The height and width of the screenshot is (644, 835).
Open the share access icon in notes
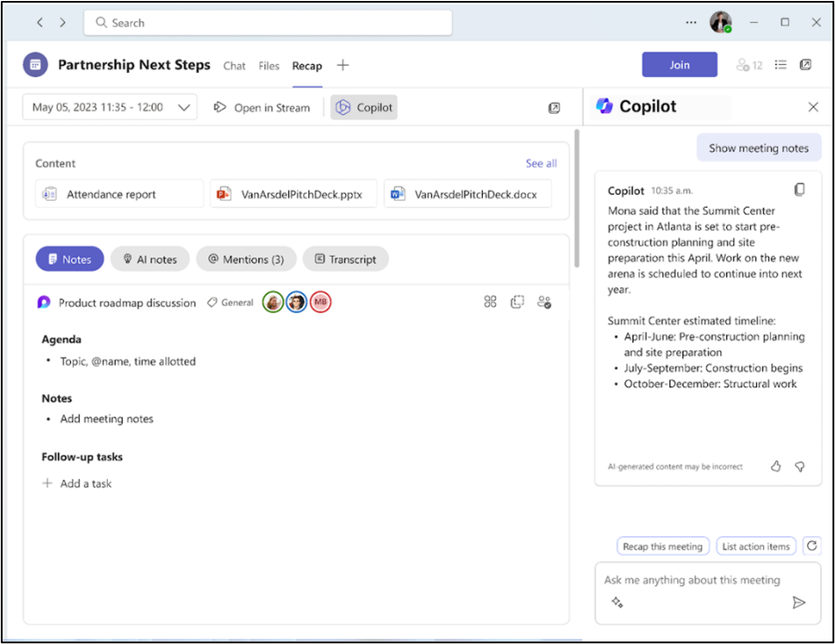[544, 302]
